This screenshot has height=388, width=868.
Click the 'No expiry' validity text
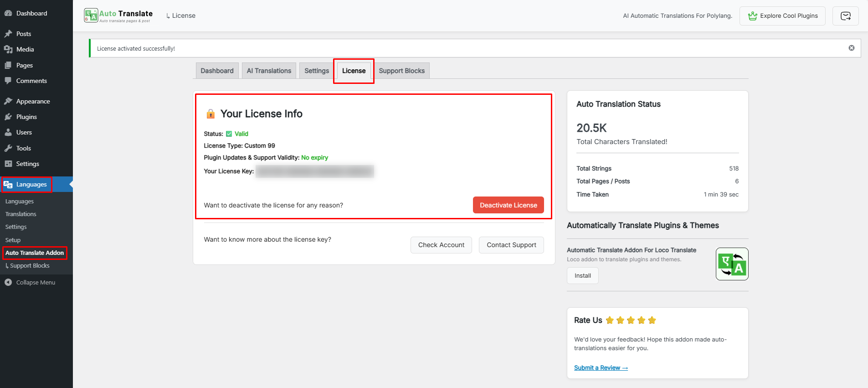[314, 157]
